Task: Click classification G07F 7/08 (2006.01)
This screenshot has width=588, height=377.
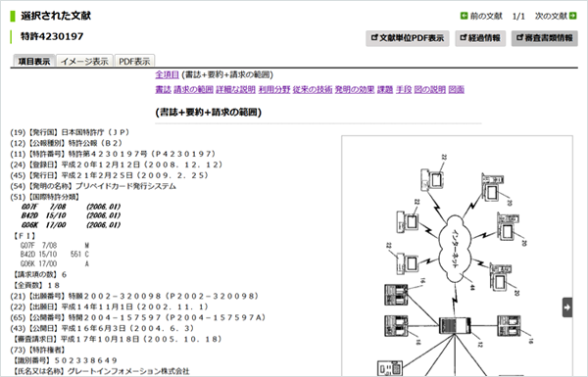Action: 71,207
